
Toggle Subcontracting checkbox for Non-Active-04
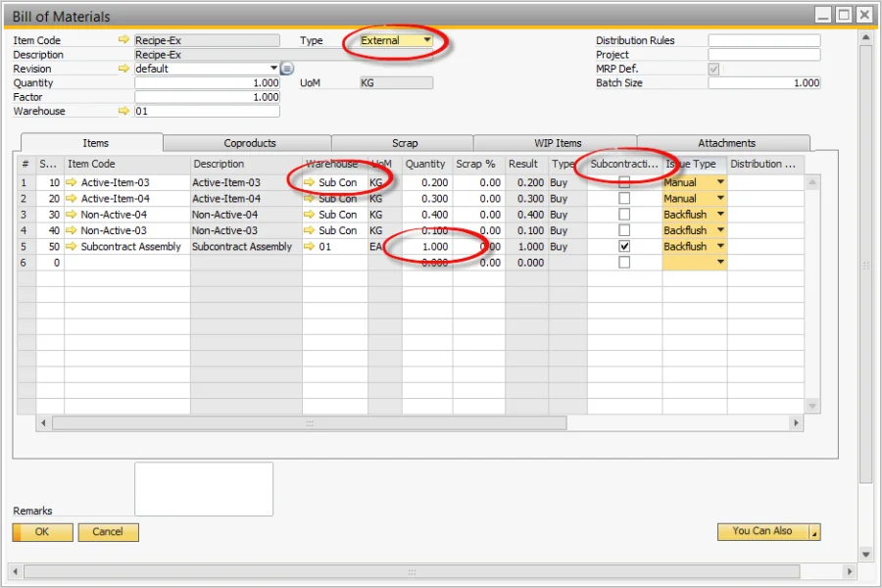624,215
